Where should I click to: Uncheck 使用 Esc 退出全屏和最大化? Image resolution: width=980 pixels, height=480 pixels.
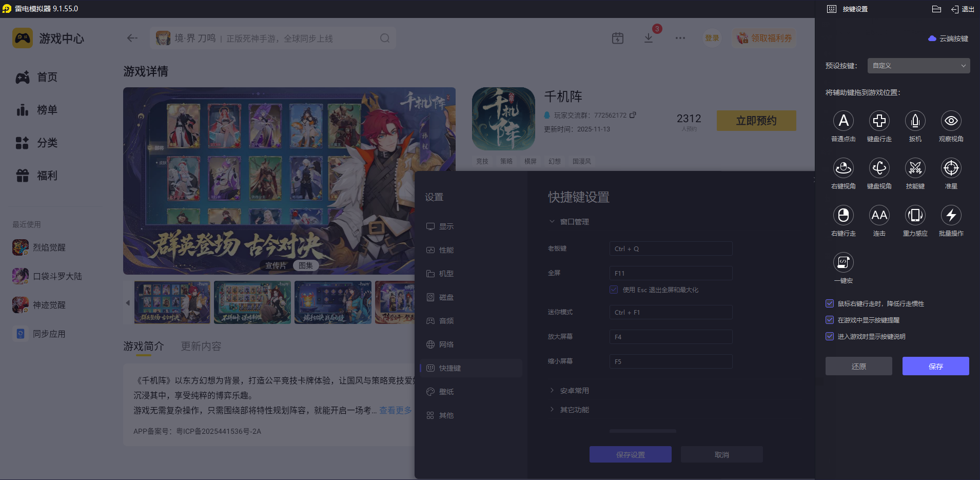[x=614, y=290]
